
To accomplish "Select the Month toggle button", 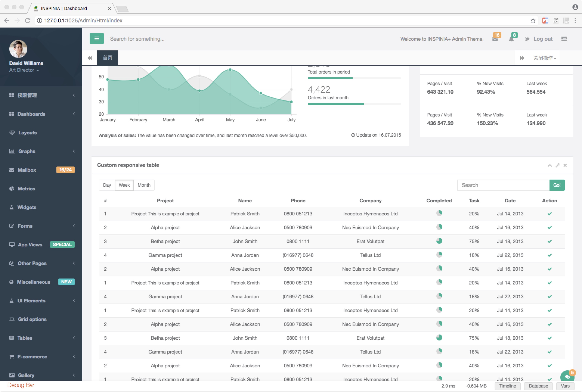I will (x=144, y=185).
